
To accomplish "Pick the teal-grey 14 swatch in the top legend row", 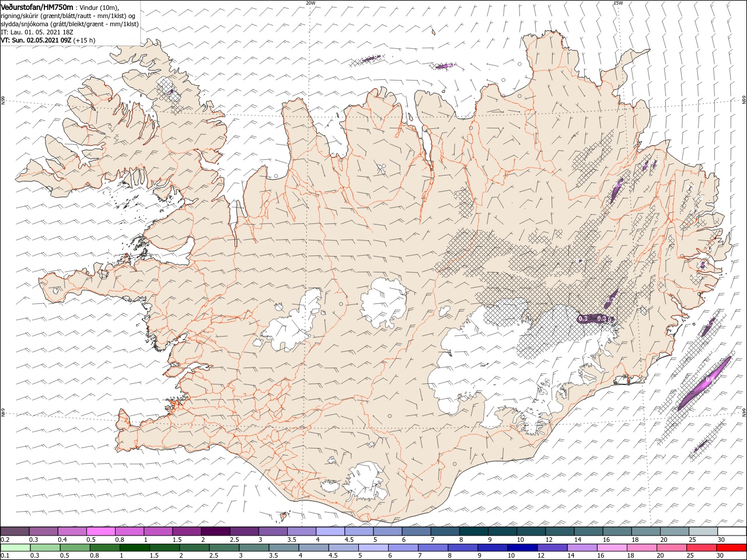I will (588, 531).
